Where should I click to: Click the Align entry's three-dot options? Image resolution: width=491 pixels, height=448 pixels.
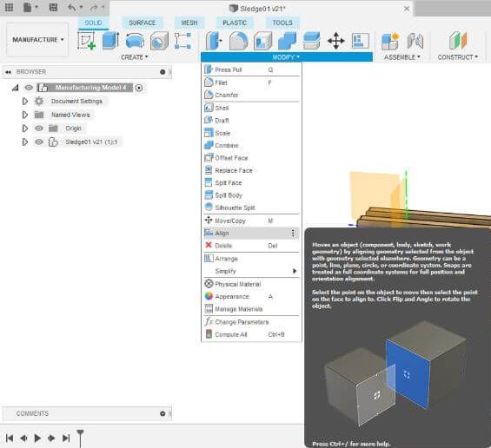click(293, 233)
